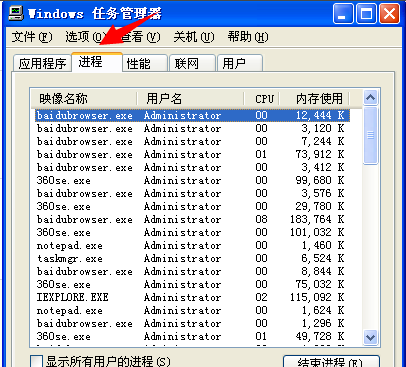Select baidubrowser.exe using 3,412 K
Viewport: 406px width, 367px height.
192,167
